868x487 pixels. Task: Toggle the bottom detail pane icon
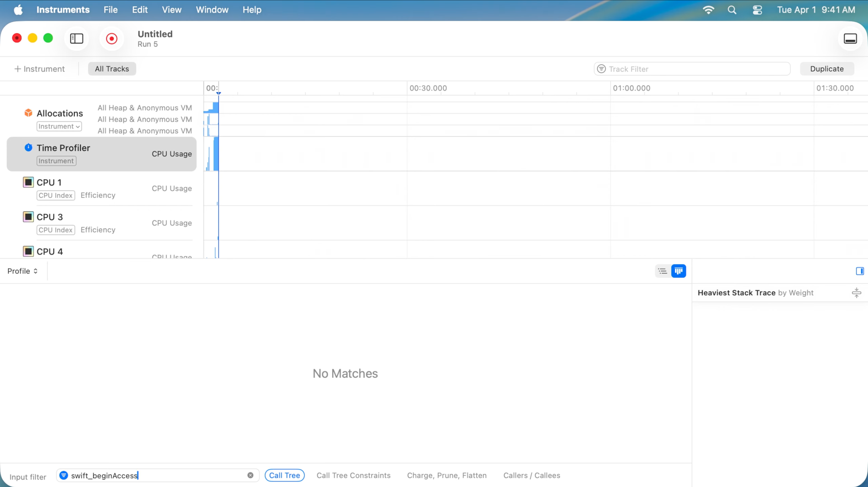tap(850, 39)
